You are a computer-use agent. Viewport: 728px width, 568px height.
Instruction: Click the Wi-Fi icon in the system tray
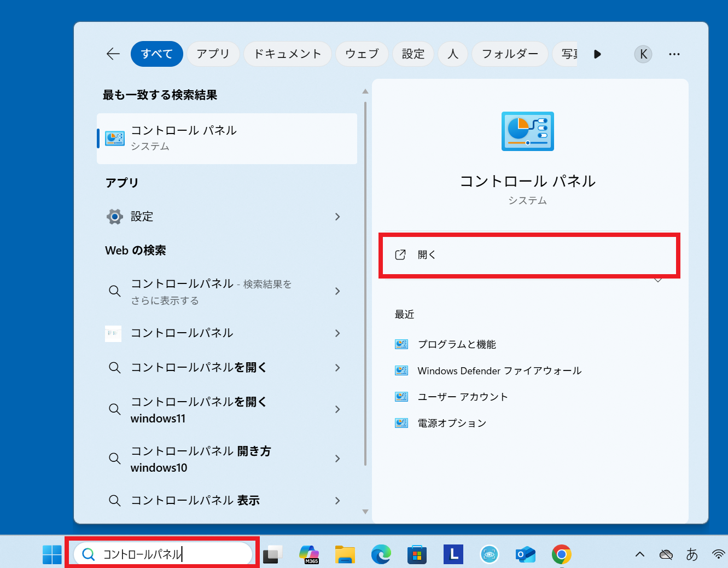pos(718,554)
